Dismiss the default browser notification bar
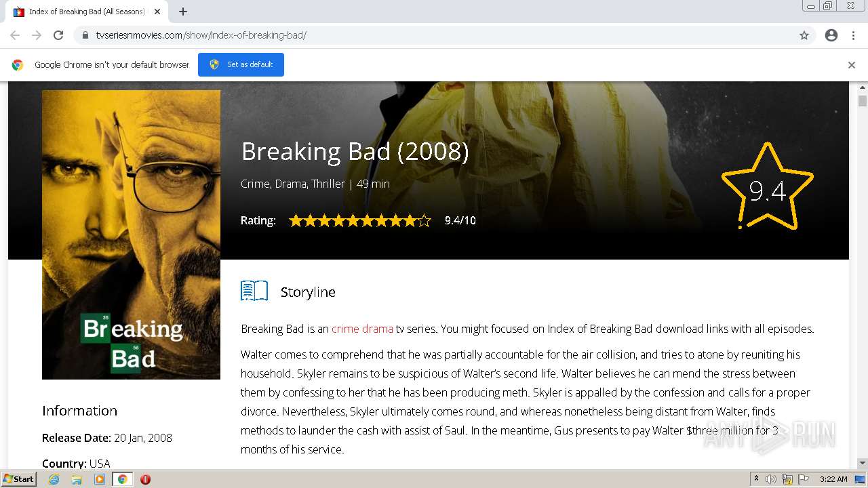Image resolution: width=868 pixels, height=488 pixels. coord(852,65)
